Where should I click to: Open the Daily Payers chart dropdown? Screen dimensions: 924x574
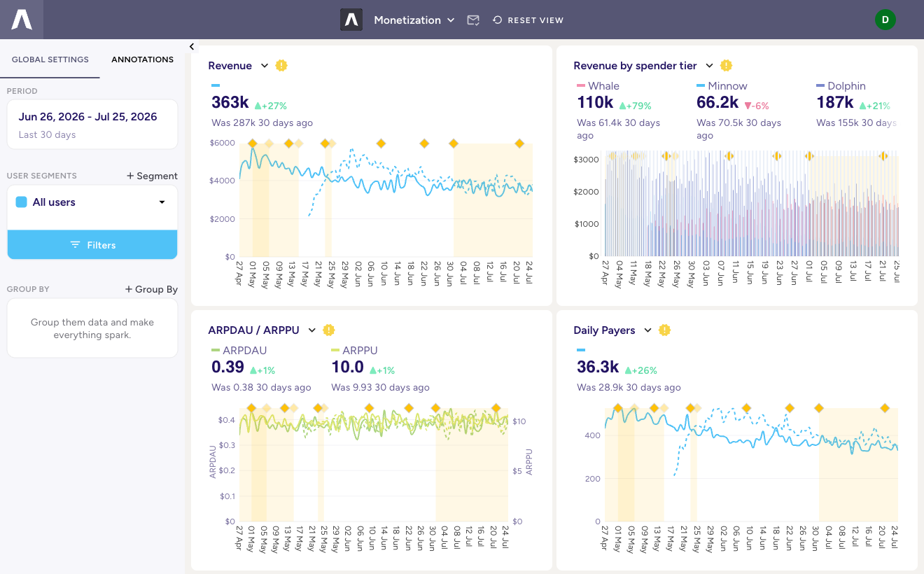click(647, 330)
